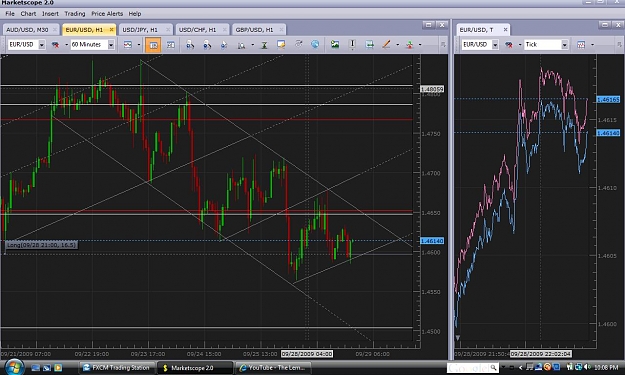Open the File menu

coord(10,14)
